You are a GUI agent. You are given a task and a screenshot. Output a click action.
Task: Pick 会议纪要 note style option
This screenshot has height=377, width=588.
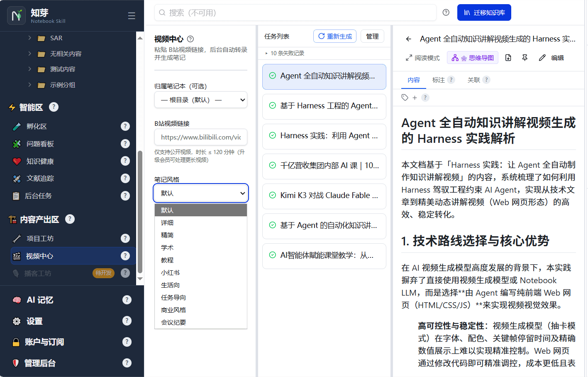click(201, 323)
